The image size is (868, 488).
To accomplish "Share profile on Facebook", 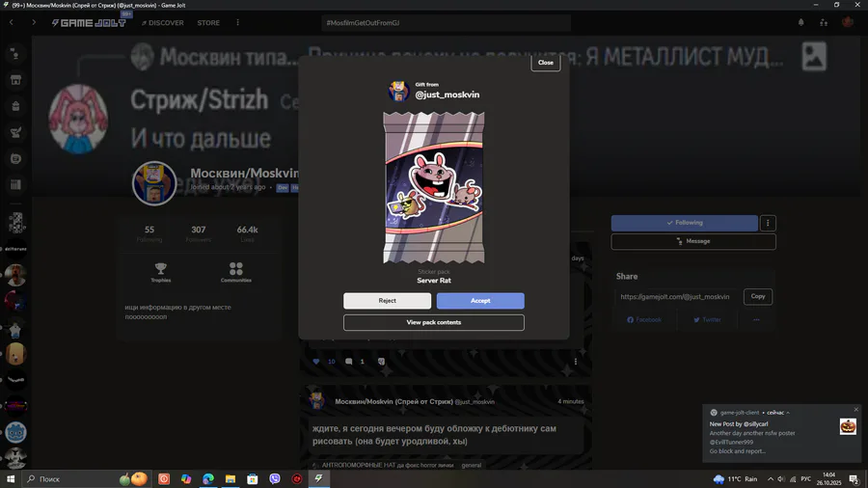I will coord(644,320).
